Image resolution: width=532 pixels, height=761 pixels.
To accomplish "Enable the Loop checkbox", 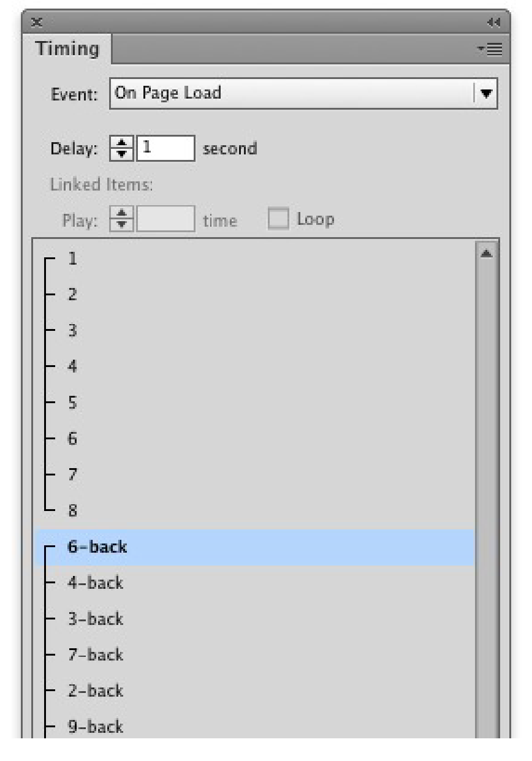I will (278, 220).
